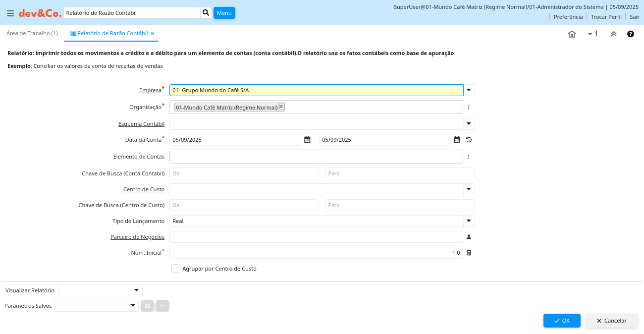This screenshot has height=334, width=644.
Task: Go to home via house icon
Action: click(572, 34)
